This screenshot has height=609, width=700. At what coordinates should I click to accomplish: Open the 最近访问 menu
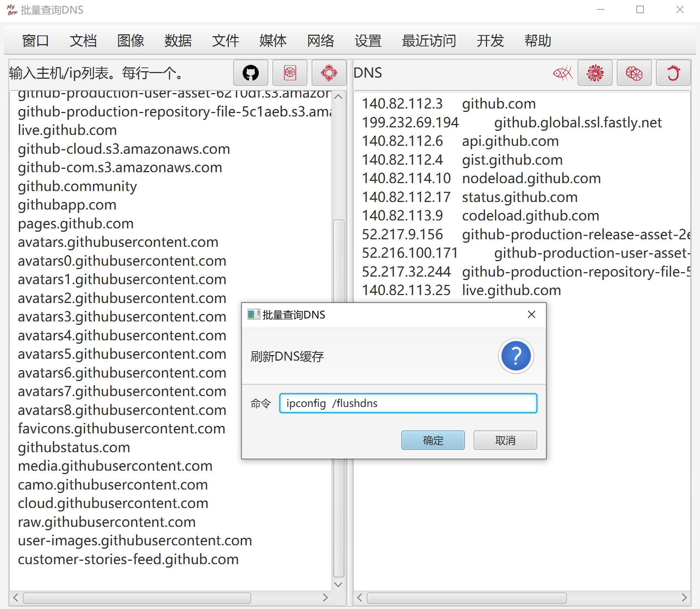(x=429, y=41)
